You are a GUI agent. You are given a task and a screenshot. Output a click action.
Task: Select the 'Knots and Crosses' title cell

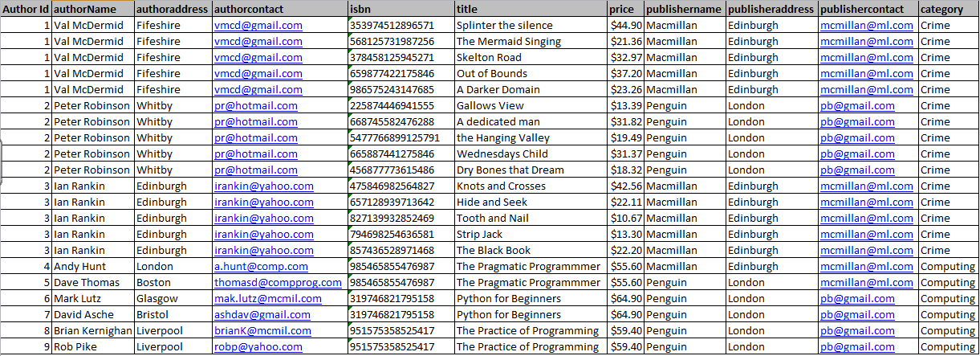point(531,186)
